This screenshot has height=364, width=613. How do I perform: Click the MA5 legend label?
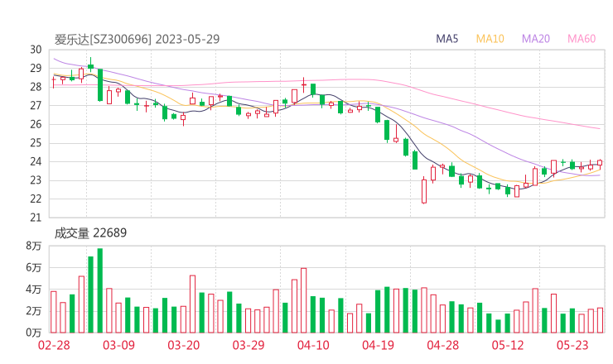point(446,39)
